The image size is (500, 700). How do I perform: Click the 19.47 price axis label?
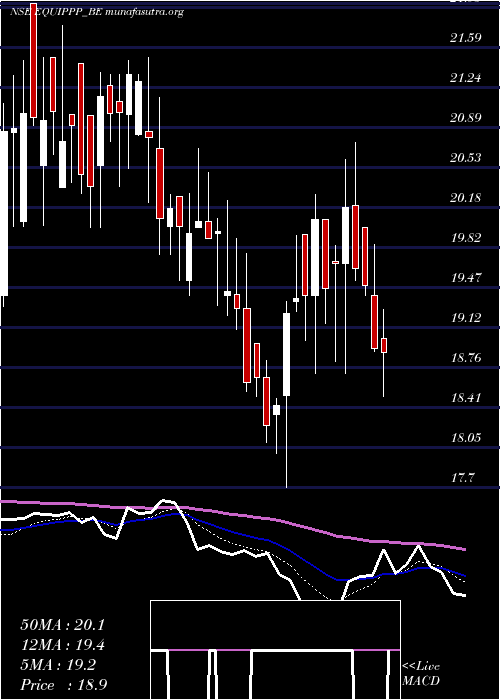click(x=466, y=277)
